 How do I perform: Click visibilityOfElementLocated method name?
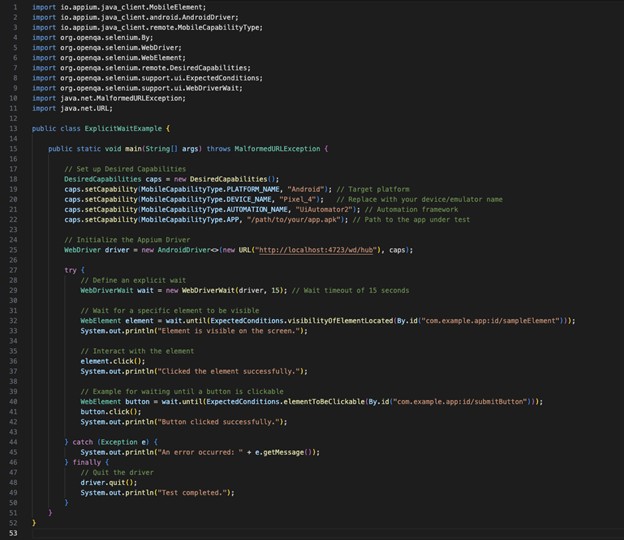pos(340,321)
